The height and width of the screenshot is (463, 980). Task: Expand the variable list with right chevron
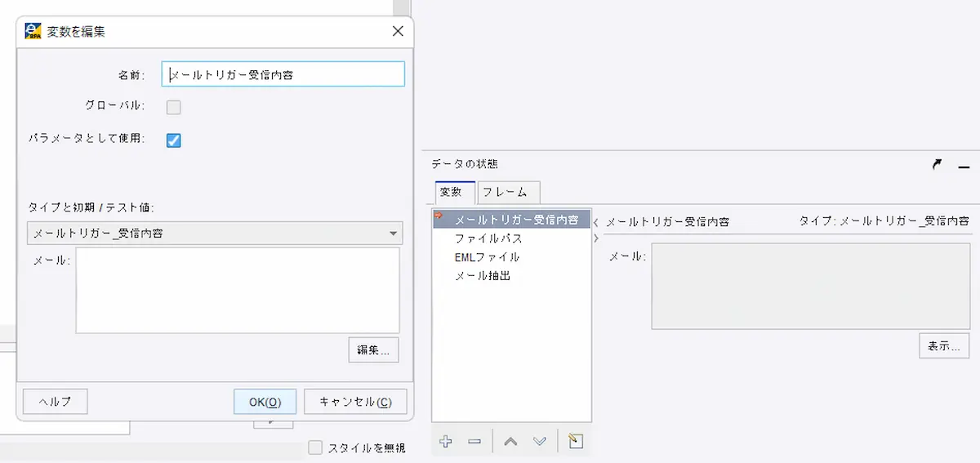(x=596, y=238)
